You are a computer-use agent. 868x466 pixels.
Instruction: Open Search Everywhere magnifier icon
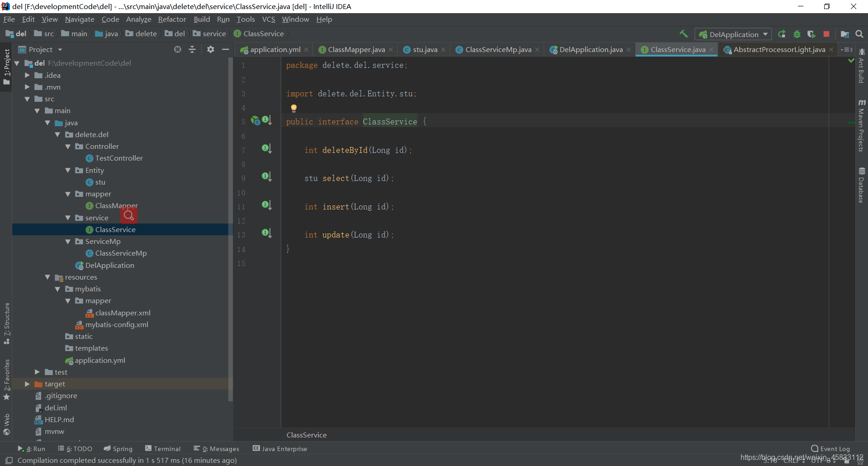pos(859,34)
